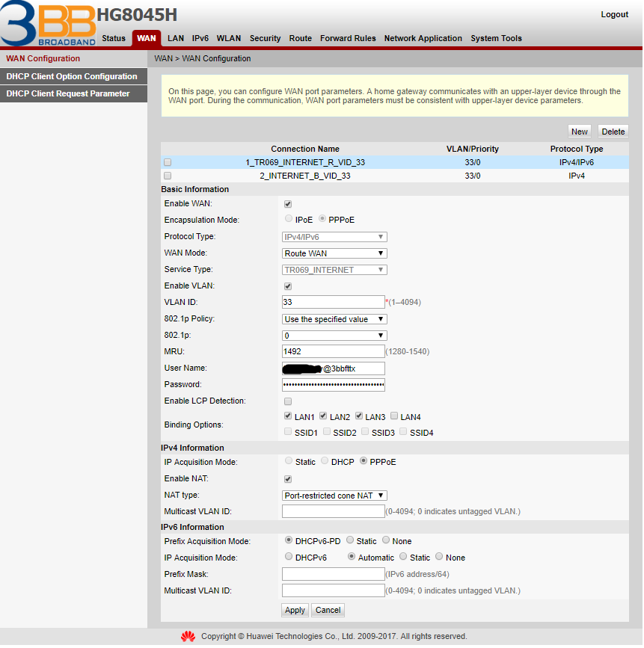Click the Huawei logo in footer

188,637
